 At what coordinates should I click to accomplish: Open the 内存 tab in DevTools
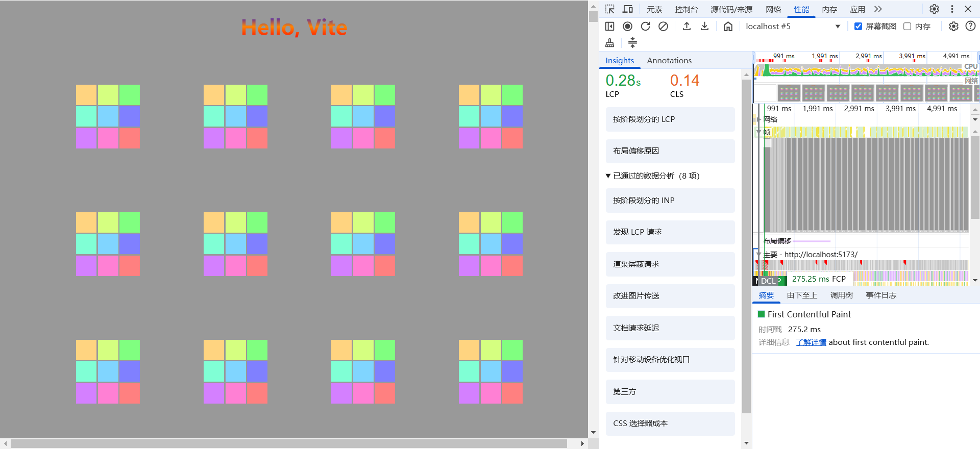(x=829, y=9)
